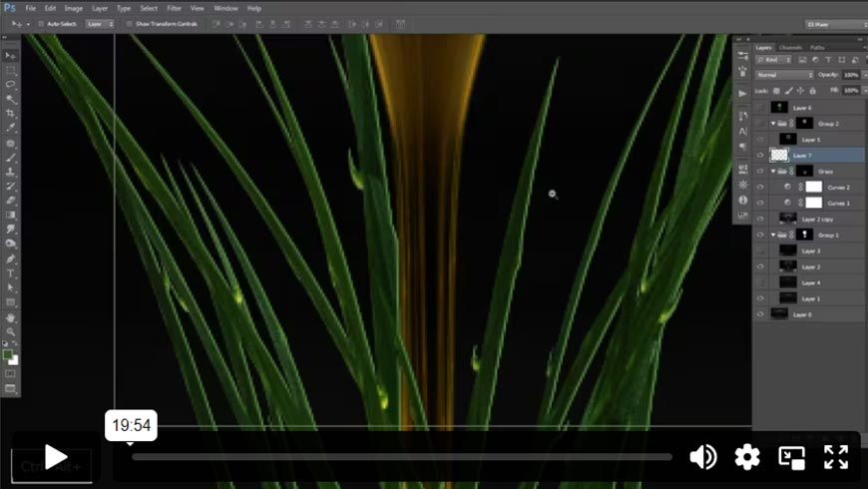
Task: Click the foreground color swatch
Action: tap(8, 354)
